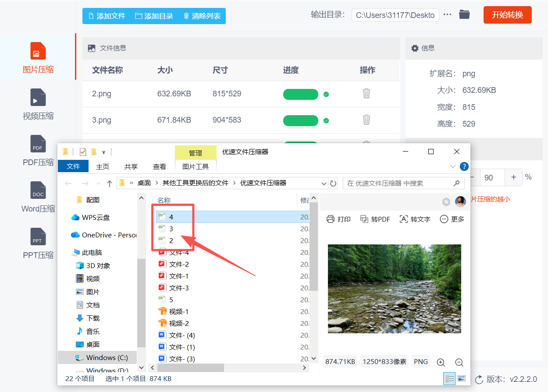
Task: Open the output folder icon
Action: (464, 14)
